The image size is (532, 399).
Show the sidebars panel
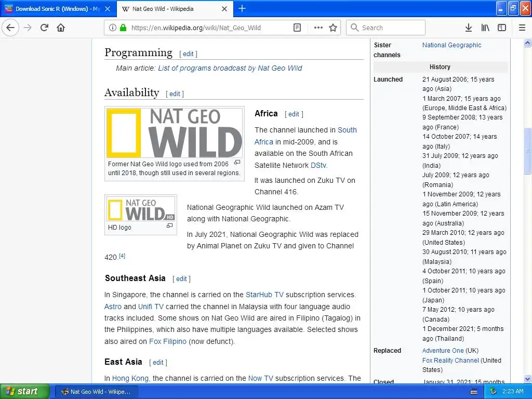(x=502, y=28)
